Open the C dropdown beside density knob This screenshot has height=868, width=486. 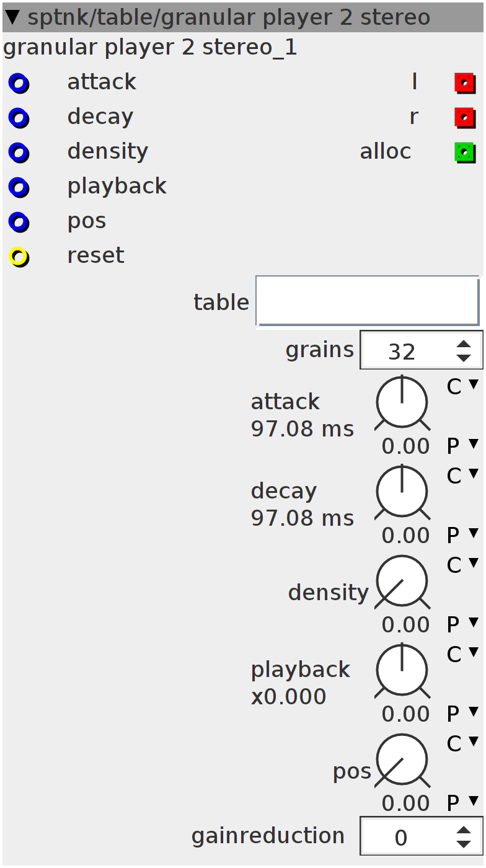pyautogui.click(x=462, y=565)
